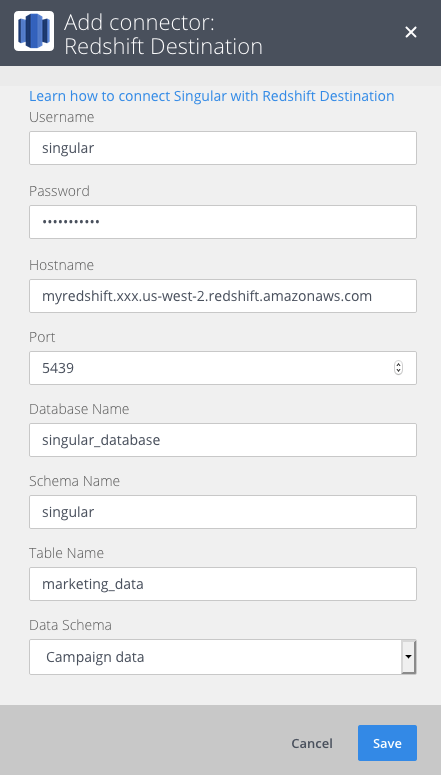
Task: Focus the Username input field
Action: pyautogui.click(x=223, y=148)
